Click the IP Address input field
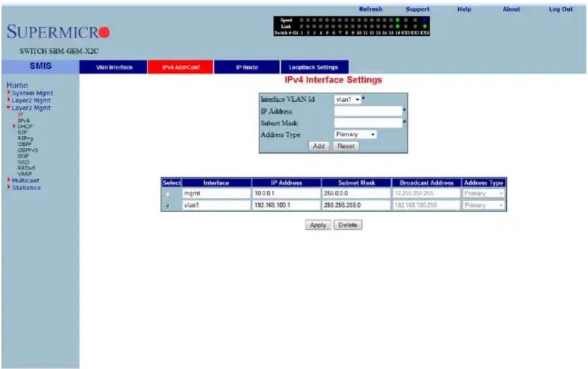588x369 pixels. point(368,111)
